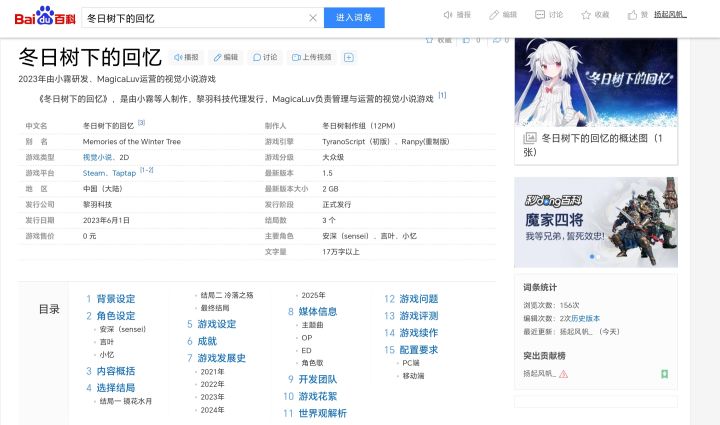Jump to subsection 最终结局
The width and height of the screenshot is (720, 425).
215,308
